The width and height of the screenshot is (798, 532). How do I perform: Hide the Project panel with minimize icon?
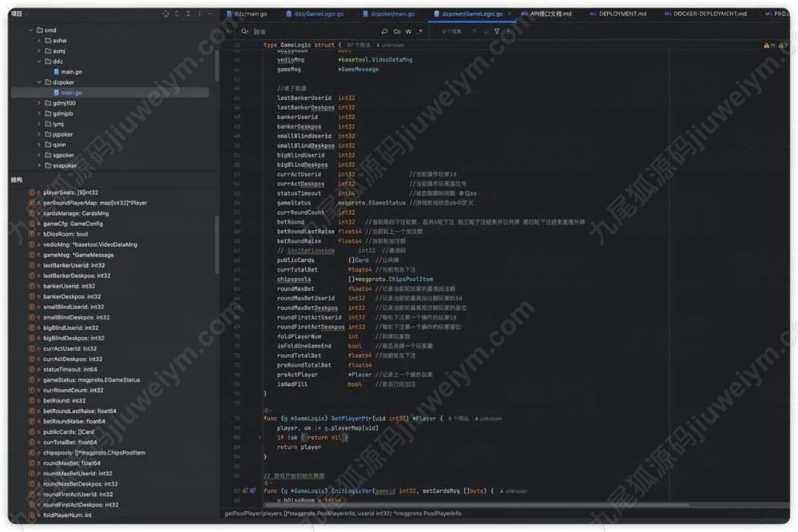point(211,14)
